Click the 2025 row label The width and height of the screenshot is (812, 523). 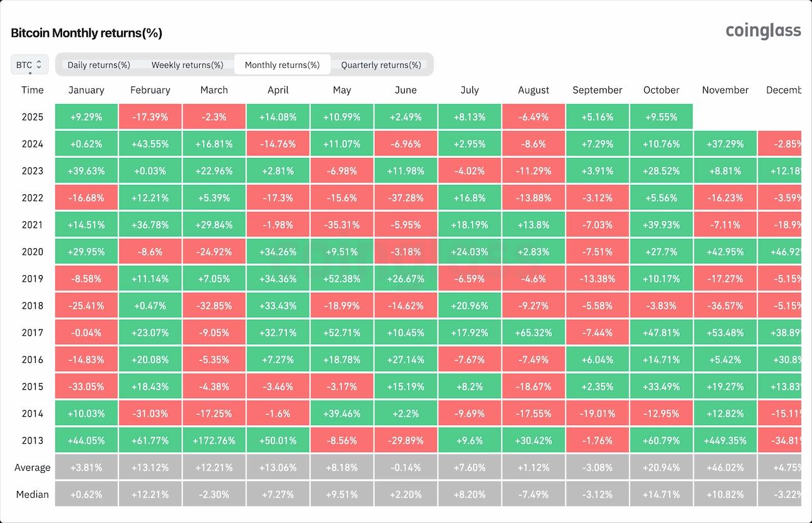coord(33,117)
